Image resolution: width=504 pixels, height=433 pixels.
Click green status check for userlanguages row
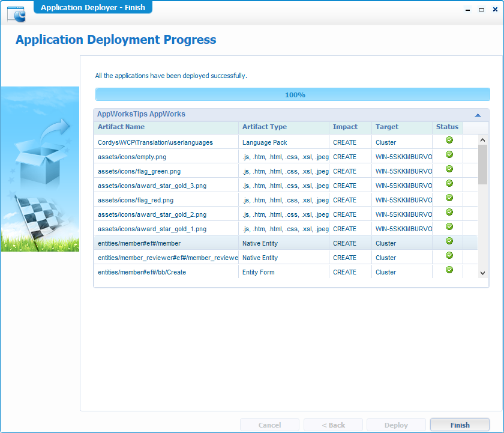click(449, 141)
